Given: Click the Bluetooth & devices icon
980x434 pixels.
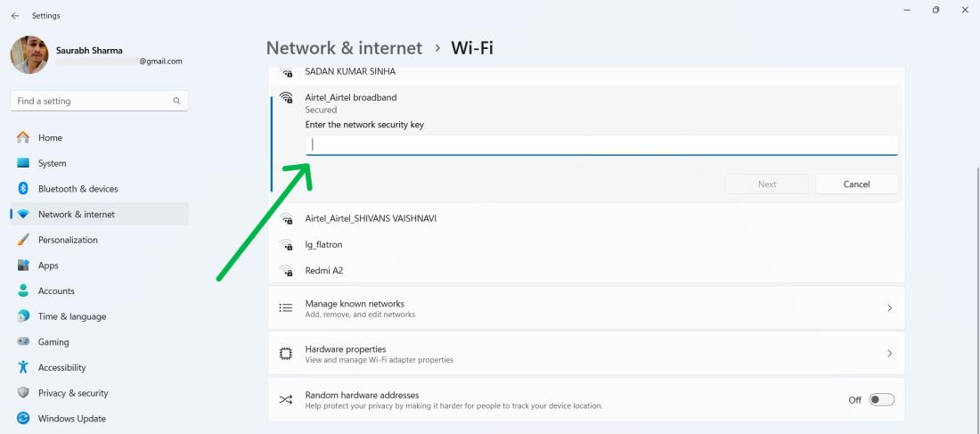Looking at the screenshot, I should (23, 189).
